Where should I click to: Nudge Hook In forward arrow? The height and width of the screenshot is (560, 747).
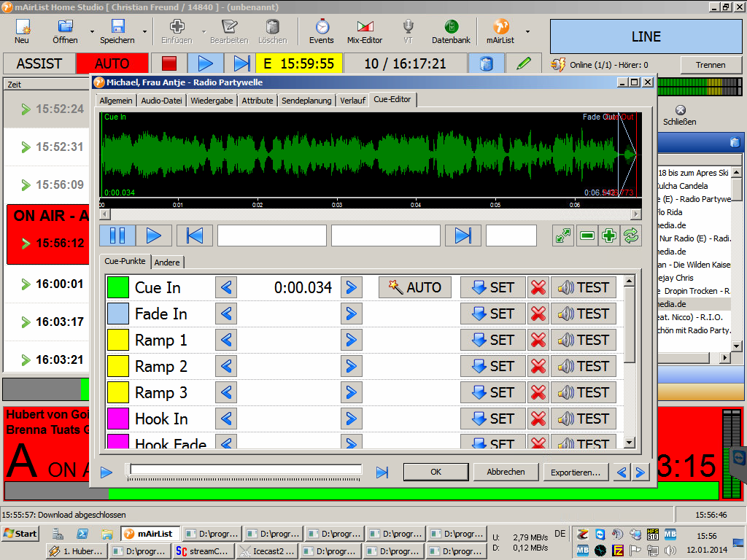[351, 418]
